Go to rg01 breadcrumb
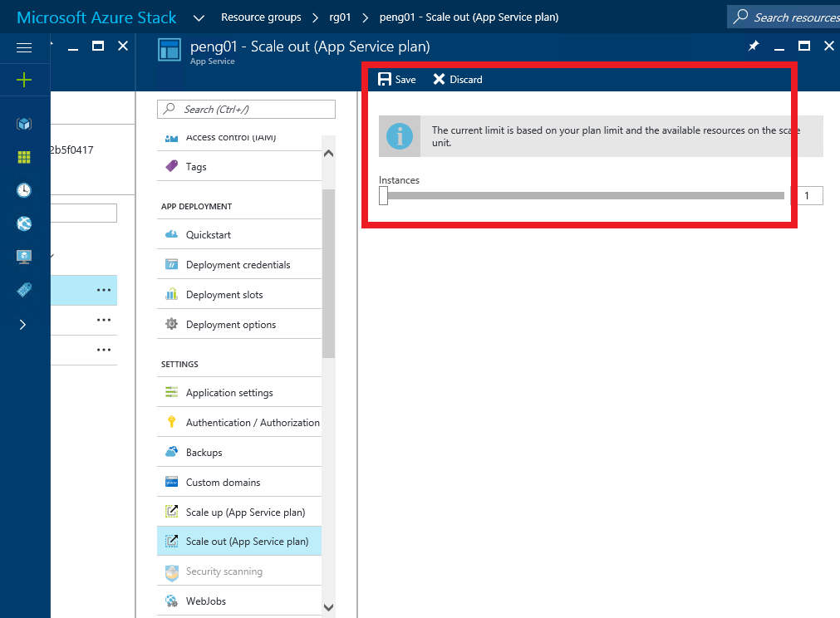This screenshot has height=618, width=840. point(340,17)
